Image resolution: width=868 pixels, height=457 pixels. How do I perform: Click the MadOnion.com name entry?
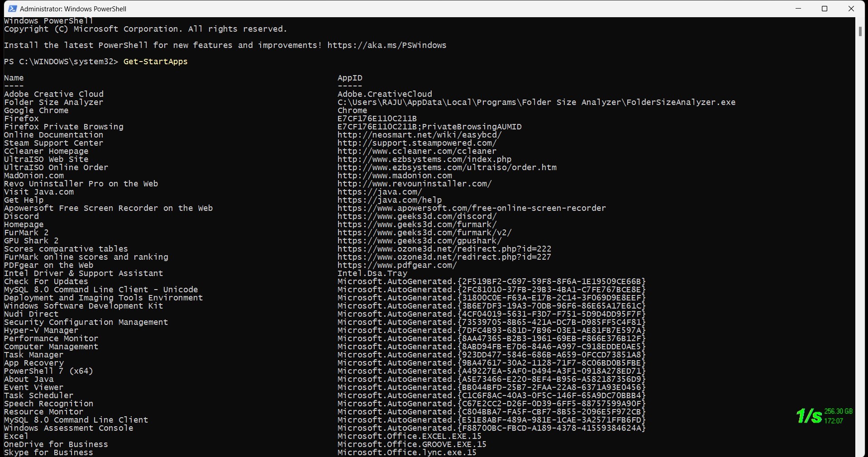point(34,176)
